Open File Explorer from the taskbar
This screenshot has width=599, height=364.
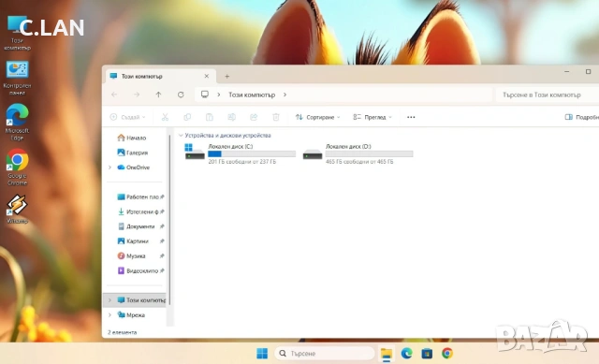387,354
